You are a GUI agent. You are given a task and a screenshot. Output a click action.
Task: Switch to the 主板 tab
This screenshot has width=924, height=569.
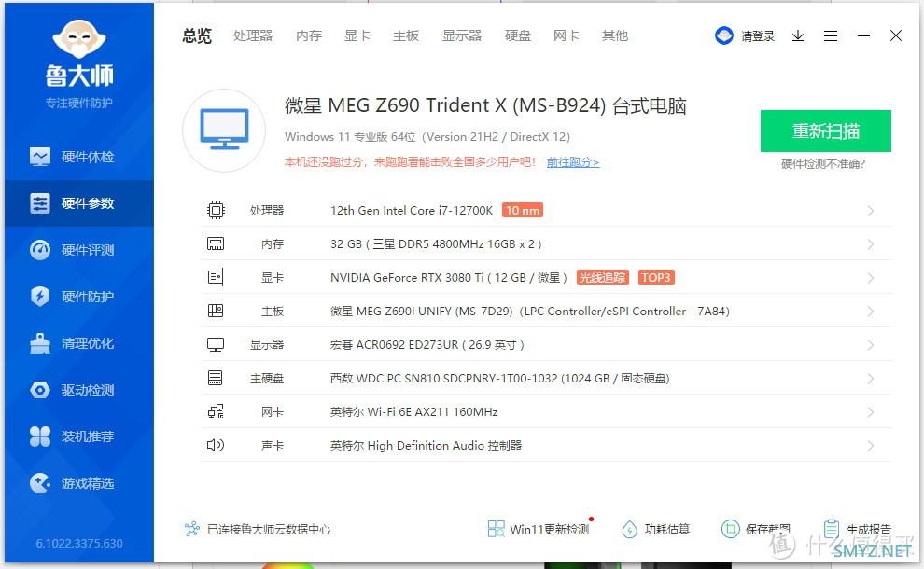[x=406, y=36]
